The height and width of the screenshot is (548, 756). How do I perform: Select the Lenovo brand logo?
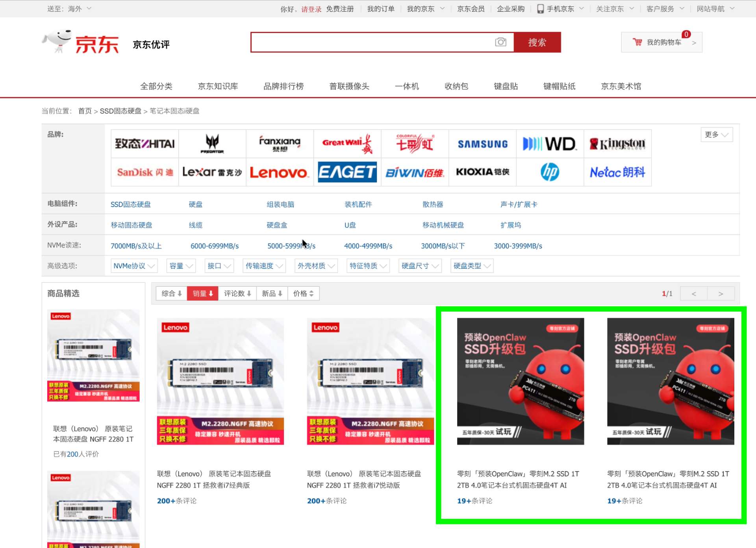point(280,172)
